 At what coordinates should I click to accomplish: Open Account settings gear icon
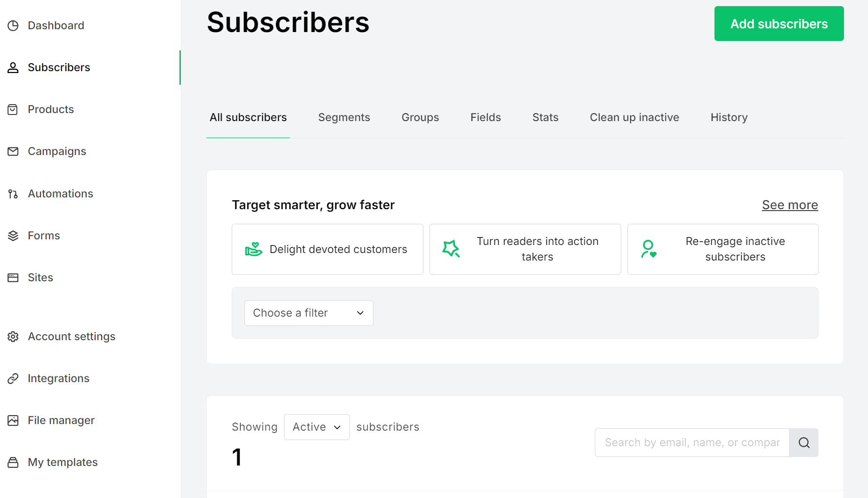[13, 336]
